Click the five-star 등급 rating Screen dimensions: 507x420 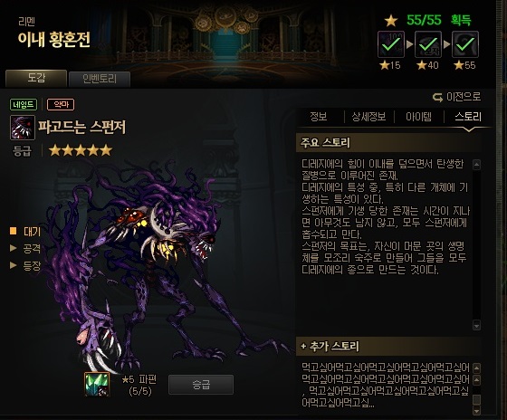[81, 150]
